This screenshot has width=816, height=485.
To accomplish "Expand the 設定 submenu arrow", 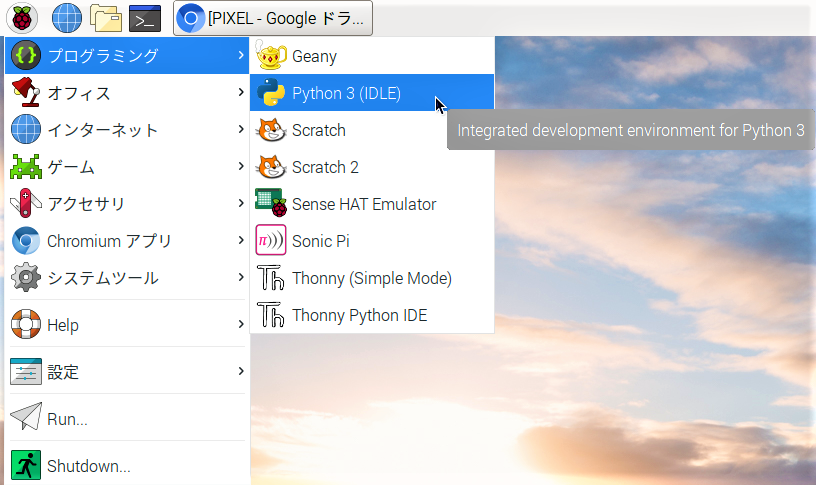I will [x=240, y=371].
